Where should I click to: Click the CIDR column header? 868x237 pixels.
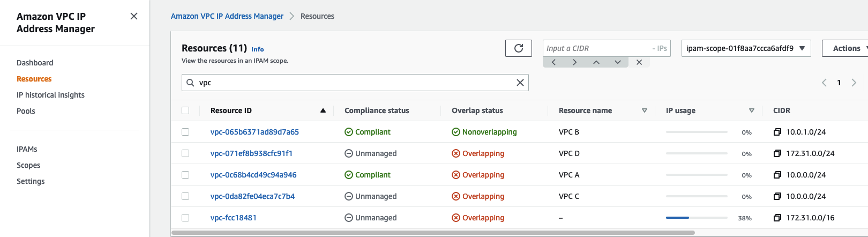click(x=782, y=110)
